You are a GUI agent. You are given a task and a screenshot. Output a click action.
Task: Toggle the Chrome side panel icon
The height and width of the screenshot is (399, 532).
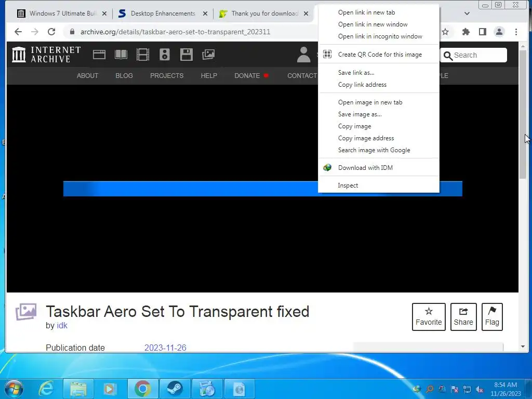483,32
